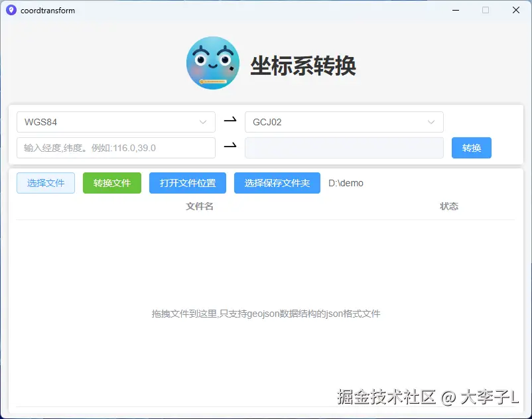Click the 文件名 column header

[x=199, y=206]
